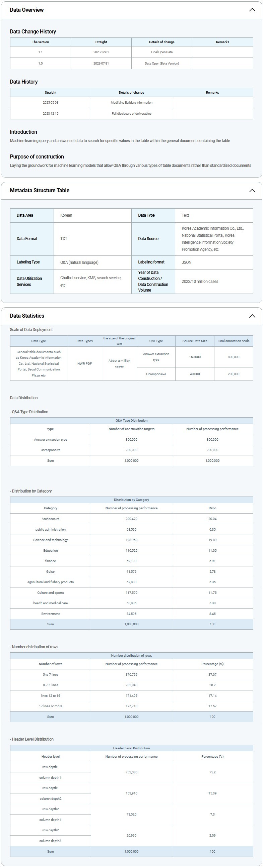Select the Chatbot service utilization cell
Image resolution: width=264 pixels, height=868 pixels.
point(91,281)
